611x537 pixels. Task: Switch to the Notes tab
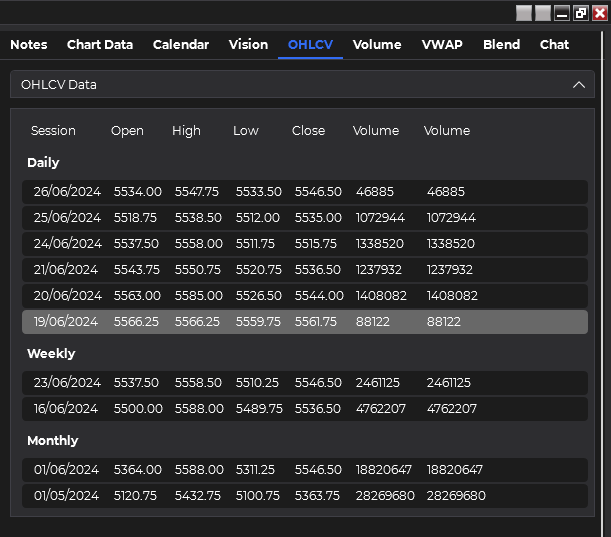coord(29,44)
